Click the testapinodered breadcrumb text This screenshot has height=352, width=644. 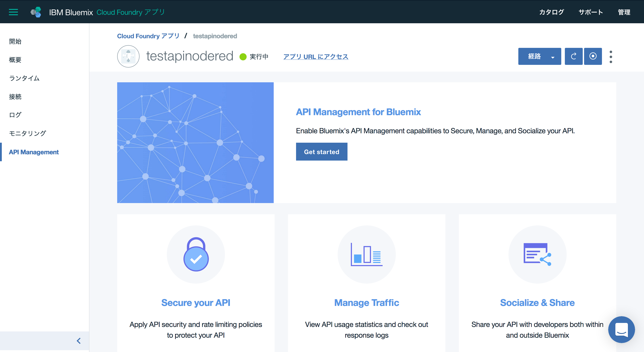click(215, 36)
